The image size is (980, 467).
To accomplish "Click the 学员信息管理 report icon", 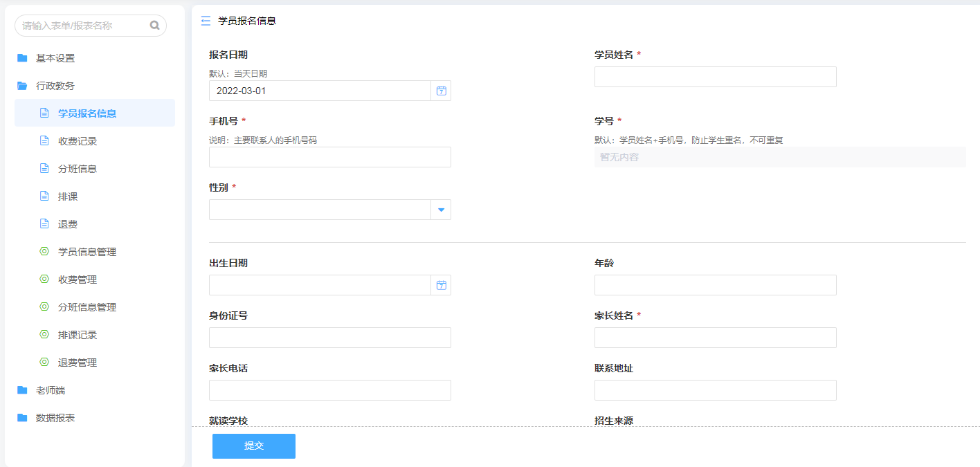I will (44, 252).
